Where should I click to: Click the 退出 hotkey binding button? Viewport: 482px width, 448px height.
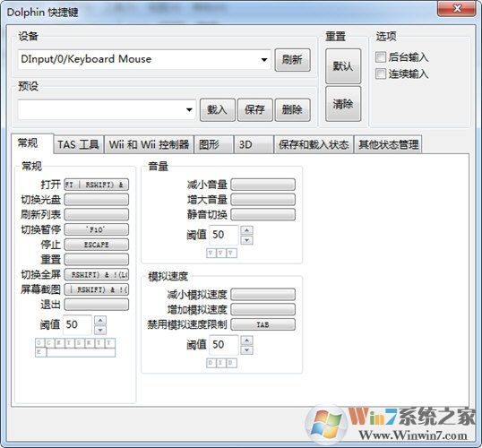[x=97, y=305]
